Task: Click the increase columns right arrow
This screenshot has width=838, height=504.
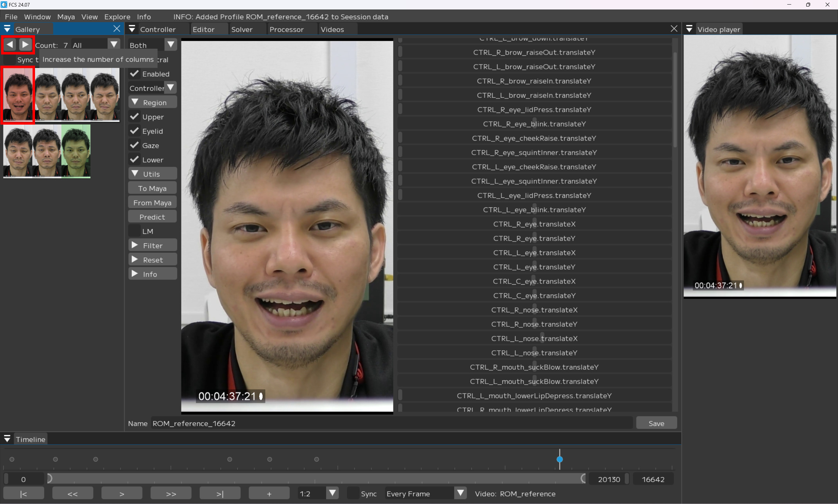Action: click(26, 44)
